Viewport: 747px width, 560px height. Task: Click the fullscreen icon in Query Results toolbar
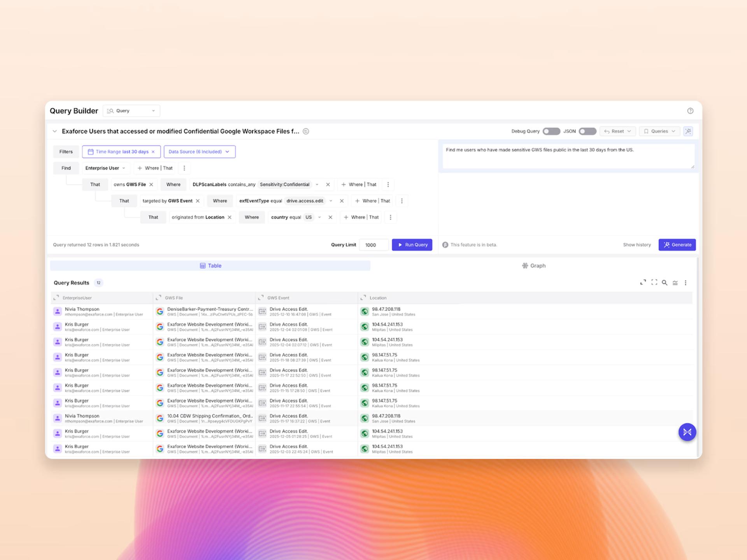click(x=654, y=283)
